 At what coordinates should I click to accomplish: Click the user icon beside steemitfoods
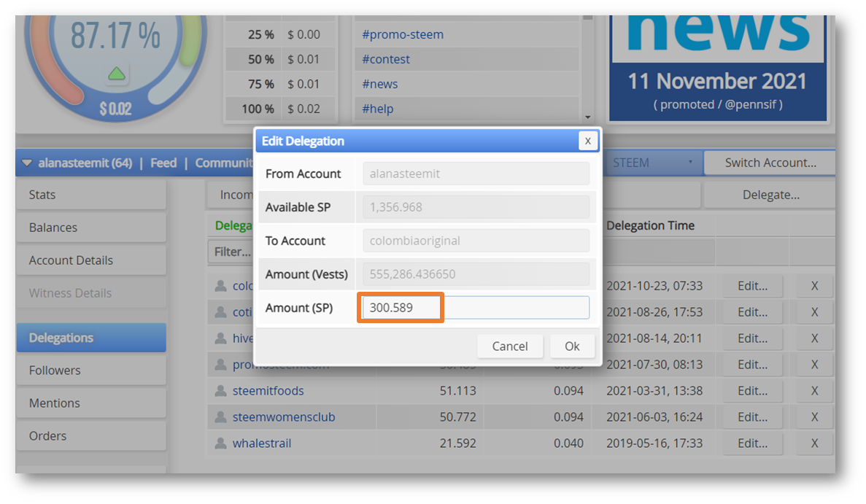point(220,391)
